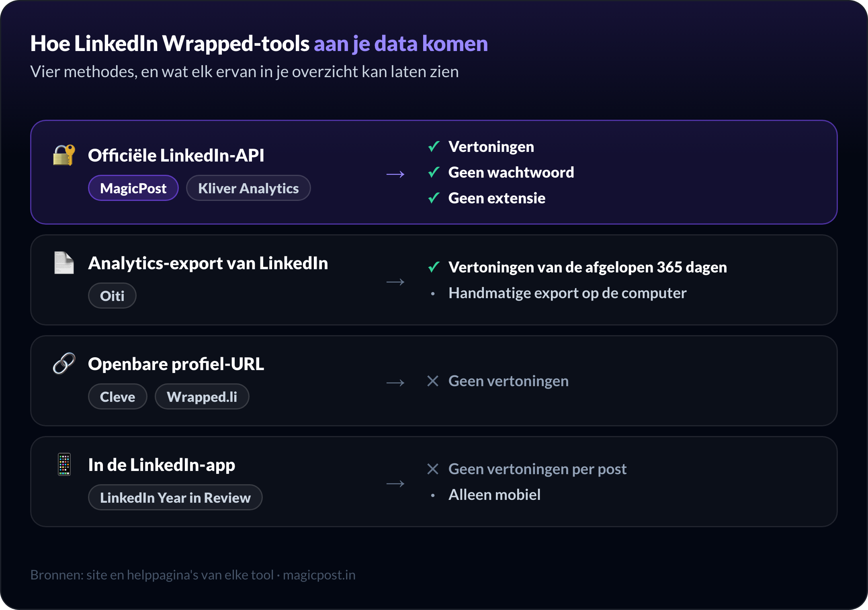Choose the Cleve tag
Viewport: 868px width, 610px height.
click(x=117, y=397)
